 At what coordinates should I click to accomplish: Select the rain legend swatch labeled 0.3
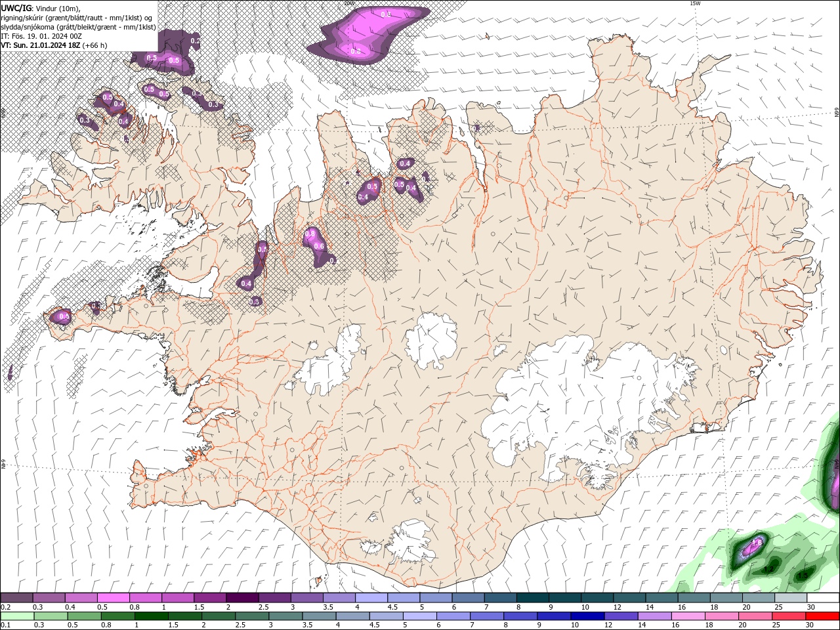51,616
